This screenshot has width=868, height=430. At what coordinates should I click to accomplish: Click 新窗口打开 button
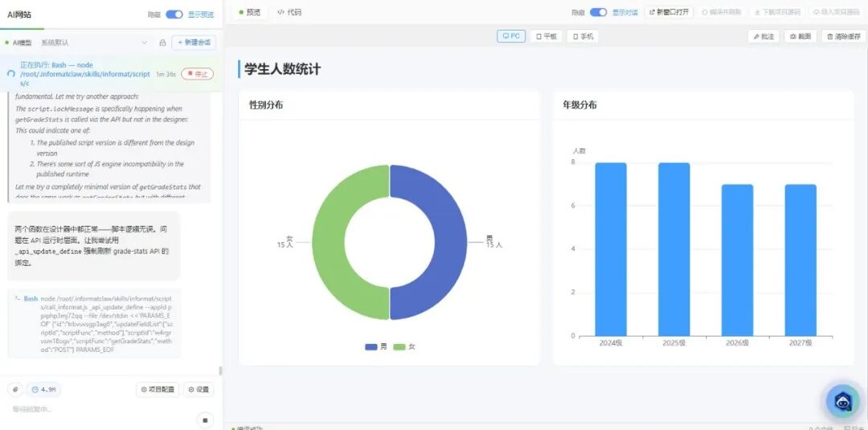coord(669,12)
